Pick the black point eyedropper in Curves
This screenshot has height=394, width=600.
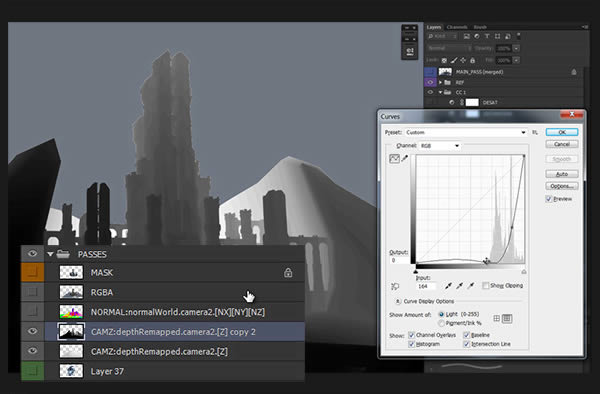(x=448, y=285)
